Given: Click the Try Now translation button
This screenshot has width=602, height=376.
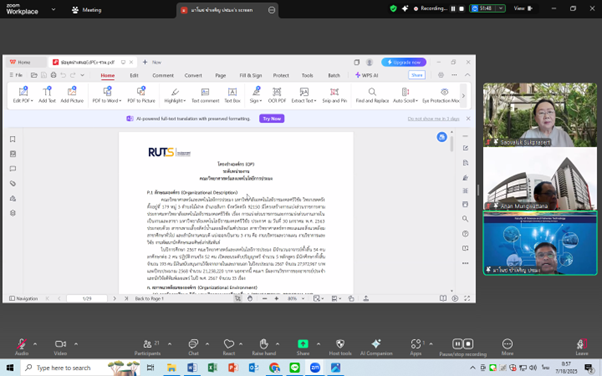Looking at the screenshot, I should point(272,119).
